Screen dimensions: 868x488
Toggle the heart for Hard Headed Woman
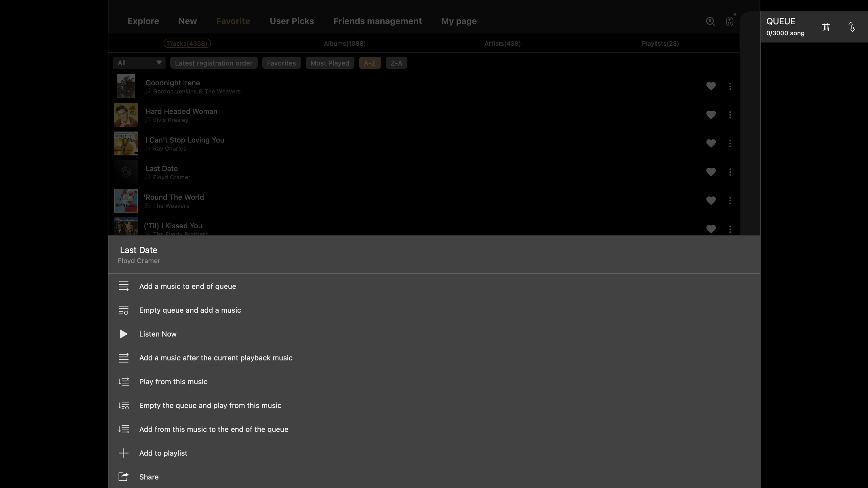click(x=711, y=115)
